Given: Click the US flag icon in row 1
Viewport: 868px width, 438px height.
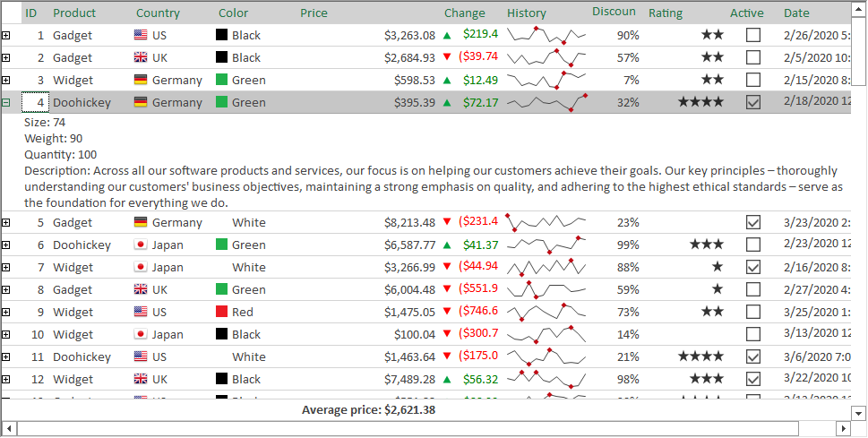Looking at the screenshot, I should pyautogui.click(x=141, y=35).
